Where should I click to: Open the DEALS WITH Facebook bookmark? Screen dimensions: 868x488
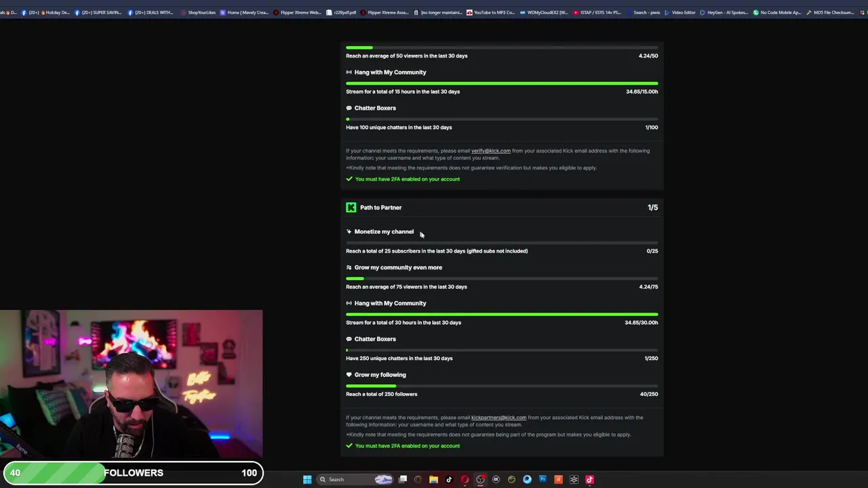151,12
